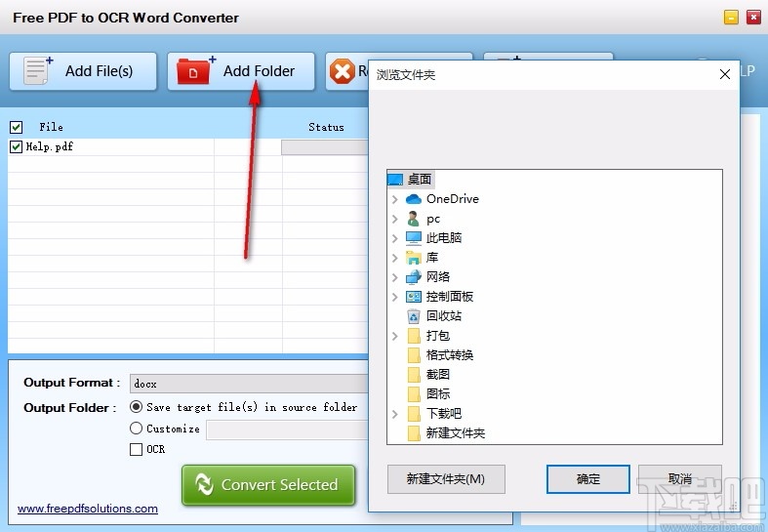768x532 pixels.
Task: Uncheck the Help.pdf checkbox
Action: coord(16,146)
